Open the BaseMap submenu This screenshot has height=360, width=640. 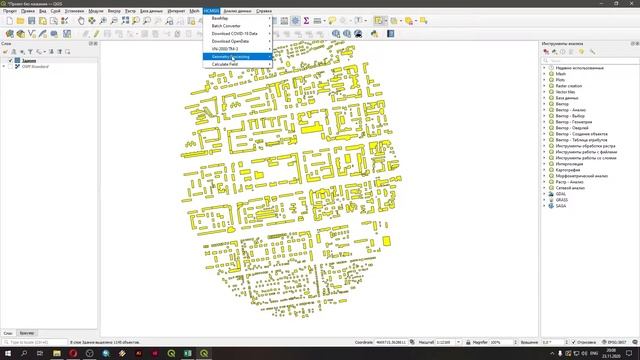point(238,18)
